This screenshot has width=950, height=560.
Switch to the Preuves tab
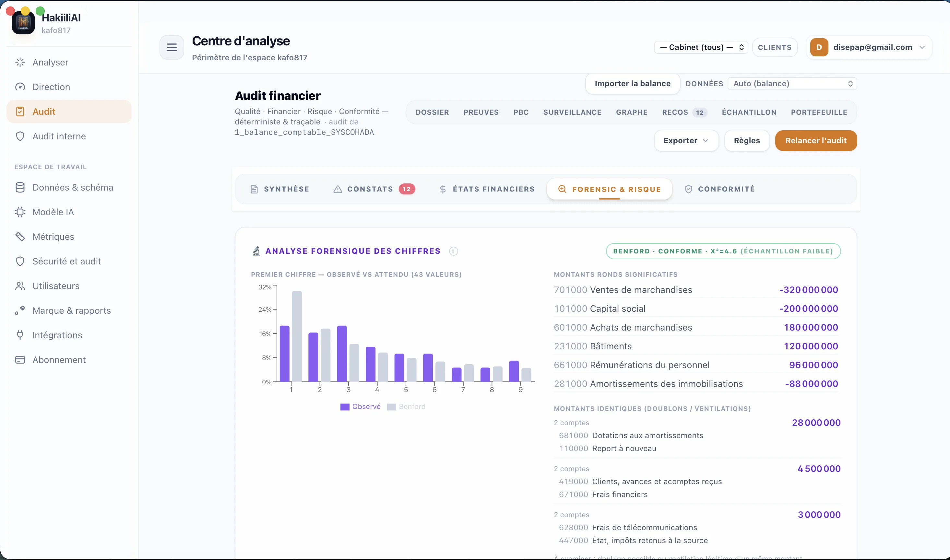point(481,112)
